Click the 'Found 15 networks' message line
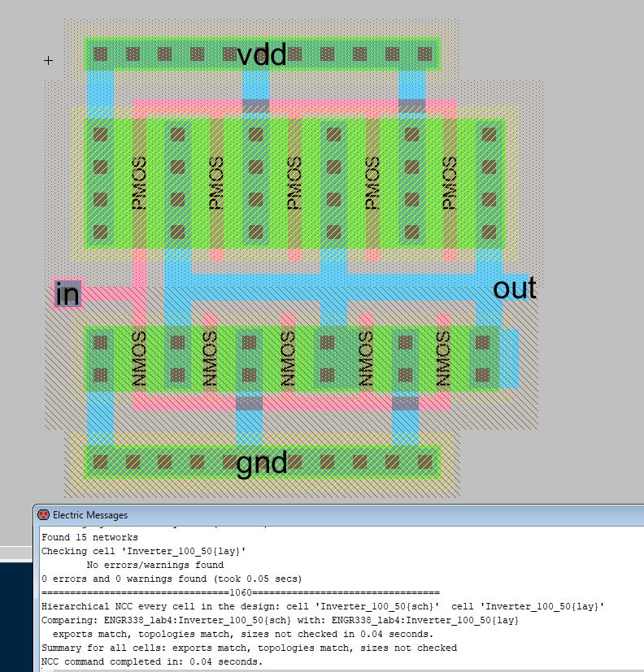644x672 pixels. pyautogui.click(x=89, y=537)
